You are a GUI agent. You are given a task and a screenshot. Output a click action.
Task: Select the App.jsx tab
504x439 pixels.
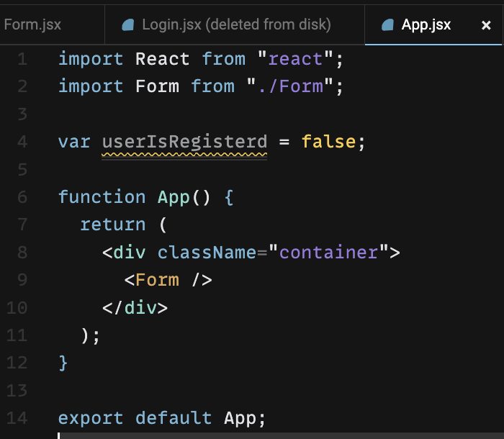pyautogui.click(x=433, y=24)
